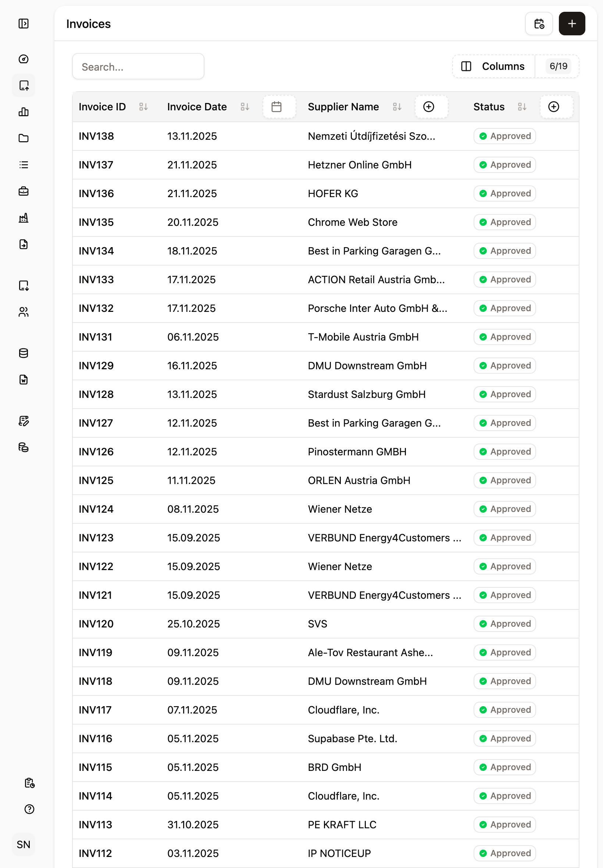Open the users icon in the sidebar
This screenshot has width=603, height=868.
pos(24,312)
